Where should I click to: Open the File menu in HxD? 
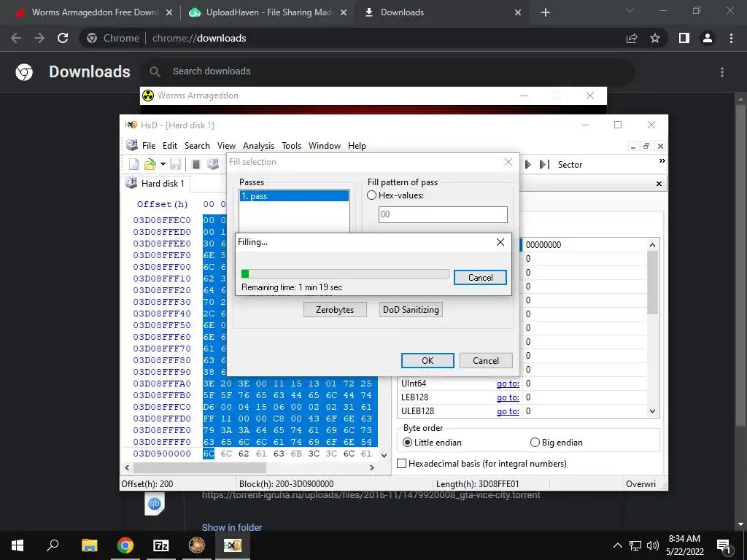click(x=149, y=146)
